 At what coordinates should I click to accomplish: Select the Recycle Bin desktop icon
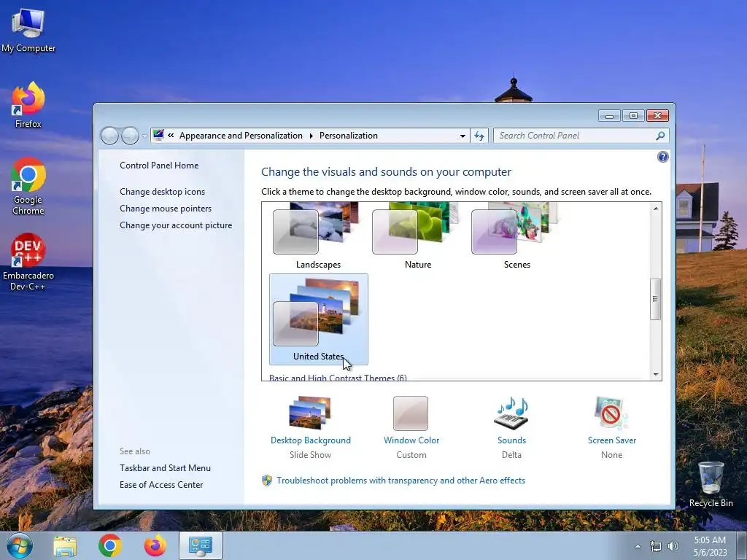pos(711,484)
